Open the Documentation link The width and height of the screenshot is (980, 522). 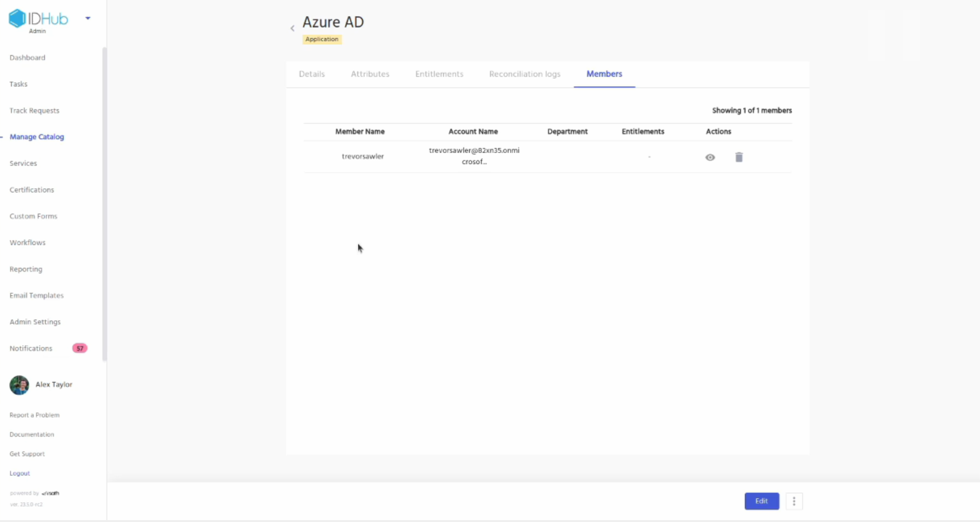(x=31, y=434)
